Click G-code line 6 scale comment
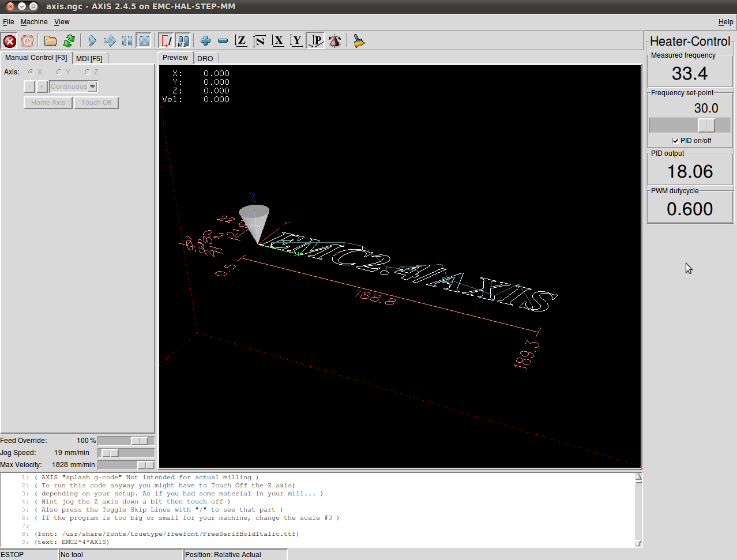 [187, 518]
